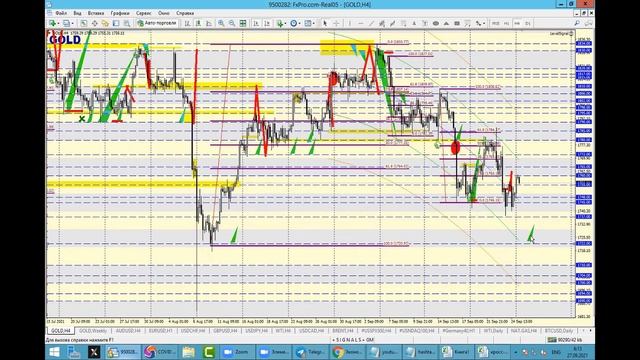Select the Triangle drawing tool
This screenshot has height=360, width=640.
(x=446, y=23)
